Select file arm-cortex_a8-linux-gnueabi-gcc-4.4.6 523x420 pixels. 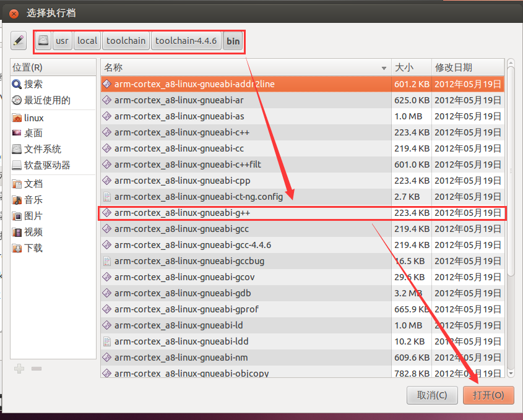click(303, 245)
